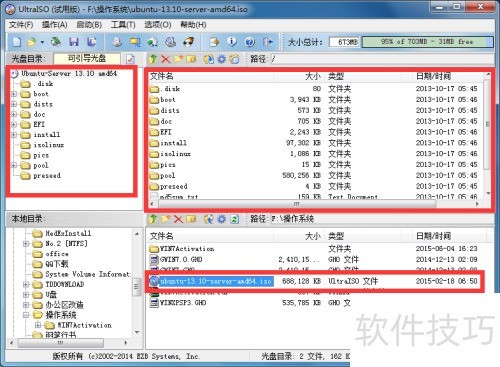Expand the dists folder in image tree
The image size is (500, 367).
[x=14, y=104]
